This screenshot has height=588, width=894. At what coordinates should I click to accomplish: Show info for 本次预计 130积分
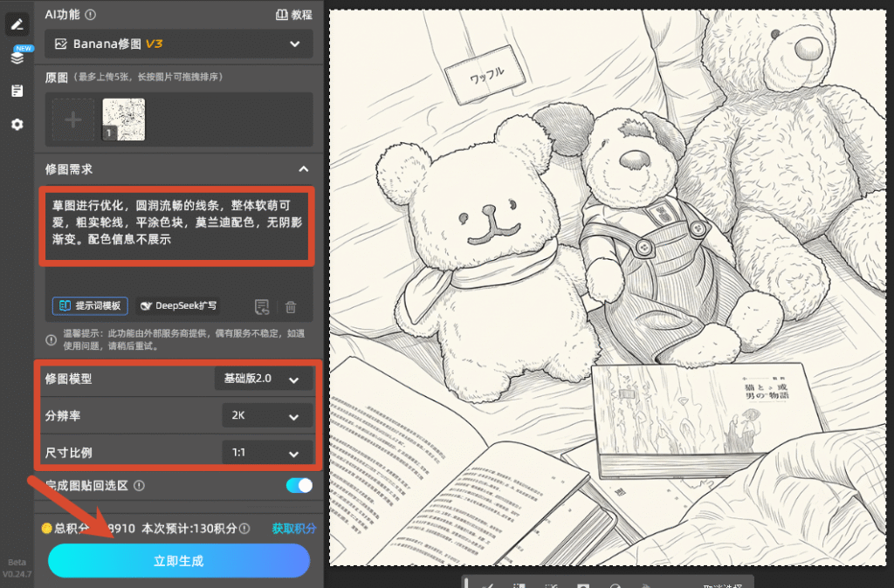click(244, 529)
